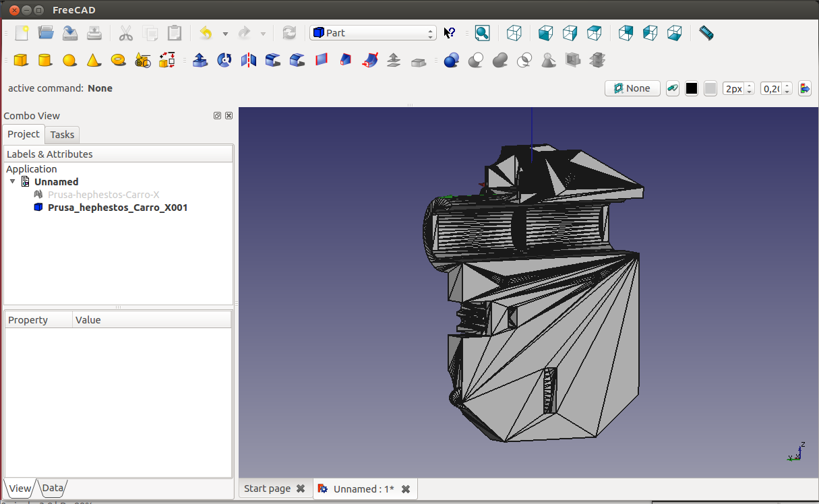Click the Revolve tool icon
819x504 pixels.
click(x=224, y=61)
